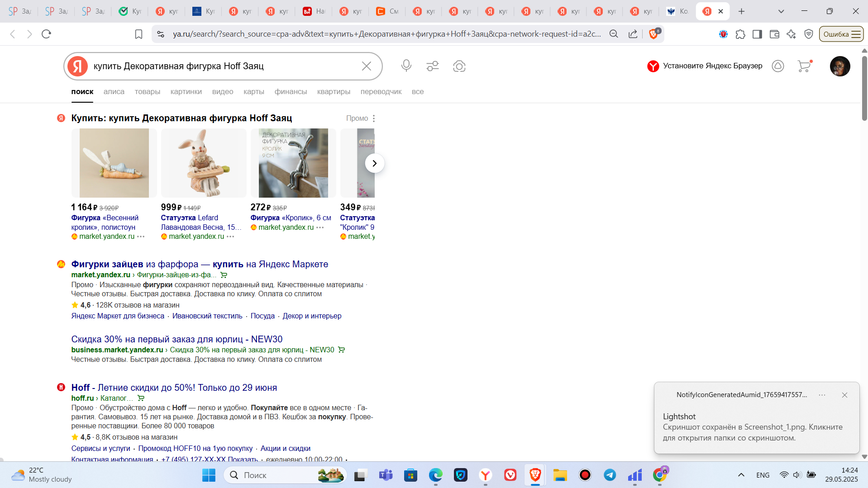Click ENG language indicator in tray

tap(763, 475)
